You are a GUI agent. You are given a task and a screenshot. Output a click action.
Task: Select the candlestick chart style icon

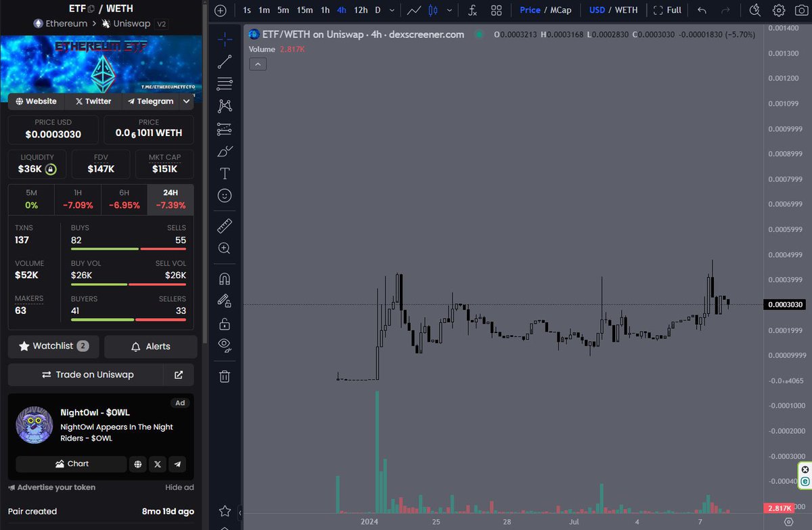(x=434, y=10)
